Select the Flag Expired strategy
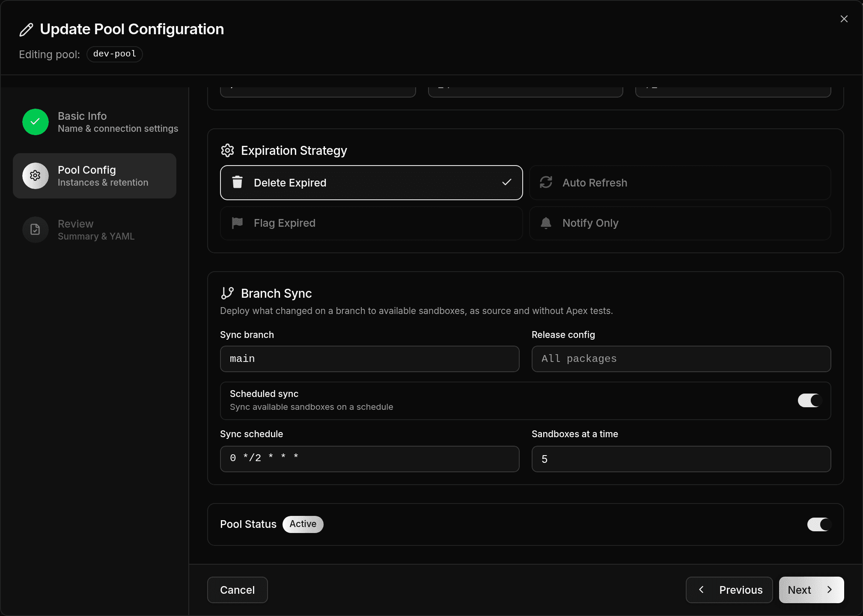Viewport: 863px width, 616px height. point(371,223)
